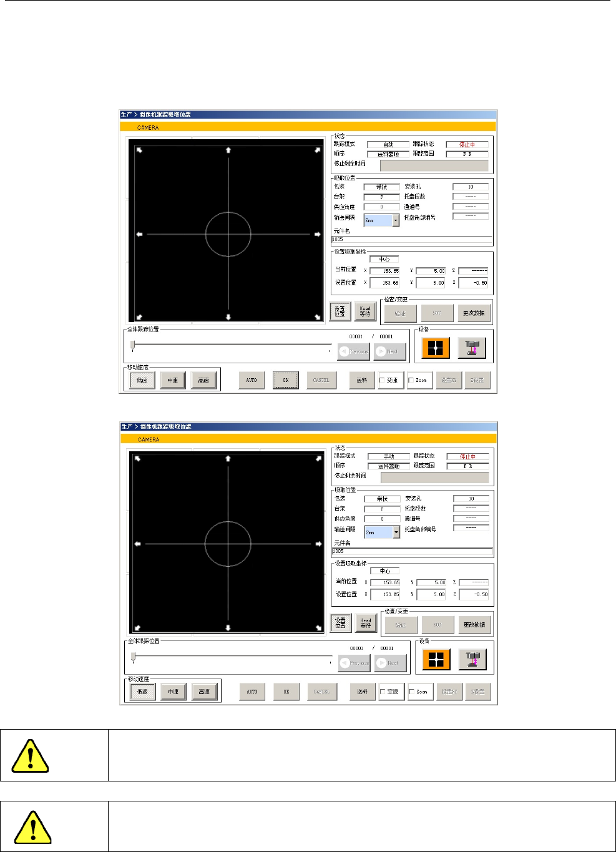This screenshot has width=616, height=852.
Task: Jog diagonally with up-right arrow in 手动 window
Action: coord(318,459)
